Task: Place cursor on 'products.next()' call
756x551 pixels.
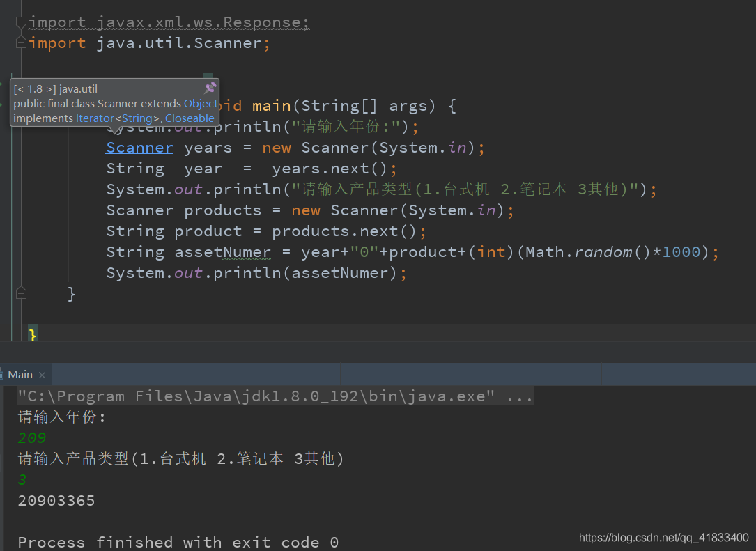Action: click(344, 231)
